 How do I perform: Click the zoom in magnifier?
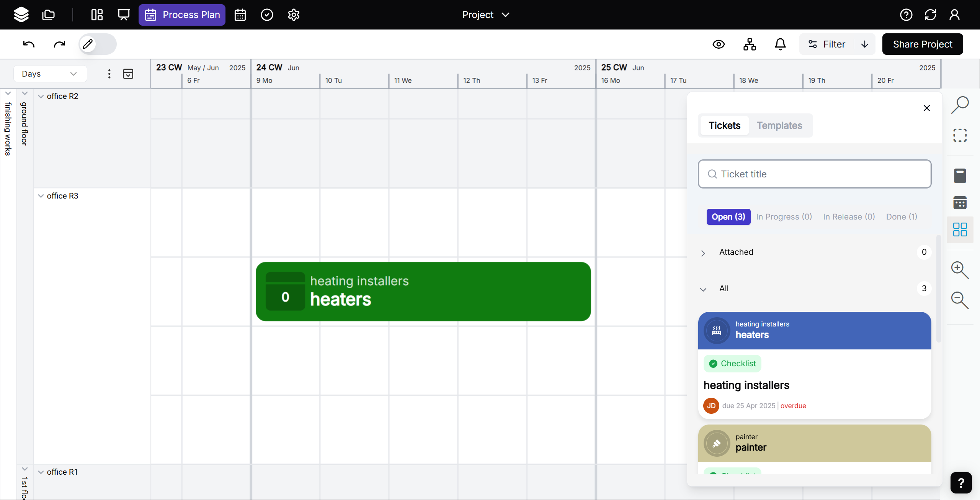960,270
